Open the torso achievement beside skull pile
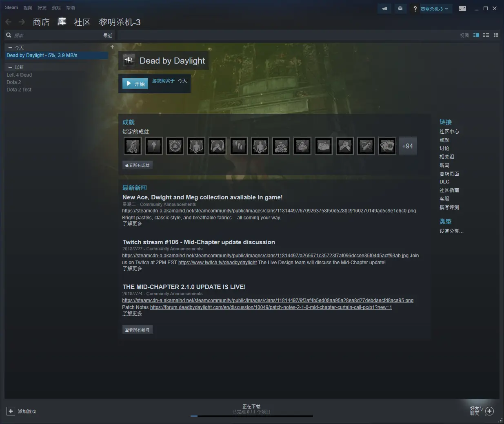Image resolution: width=504 pixels, height=424 pixels. tap(260, 146)
